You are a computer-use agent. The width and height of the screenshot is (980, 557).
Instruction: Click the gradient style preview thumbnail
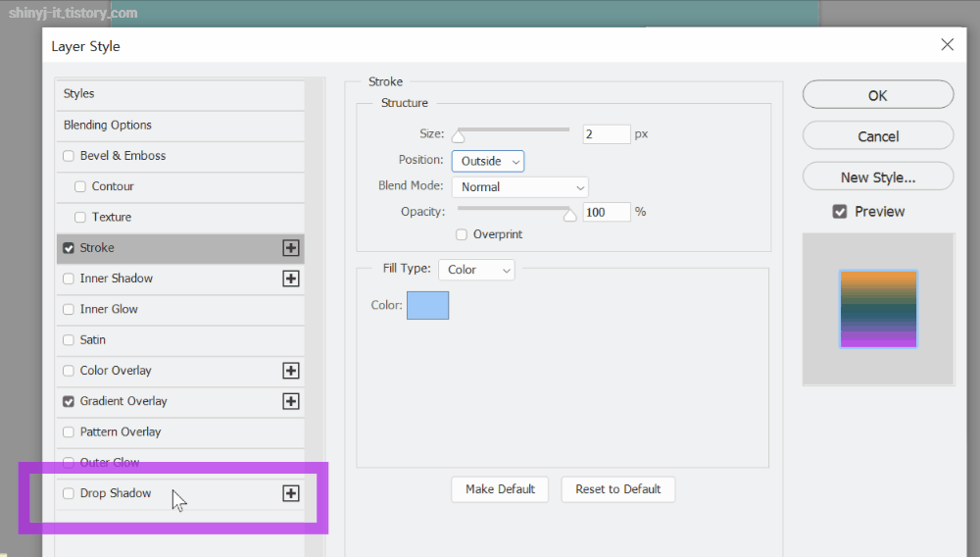click(x=878, y=309)
